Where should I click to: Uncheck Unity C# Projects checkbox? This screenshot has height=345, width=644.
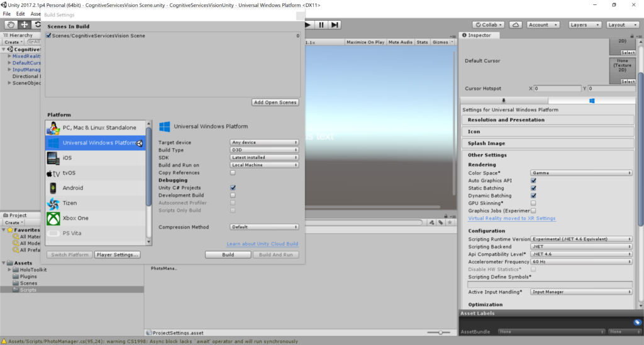(x=233, y=188)
